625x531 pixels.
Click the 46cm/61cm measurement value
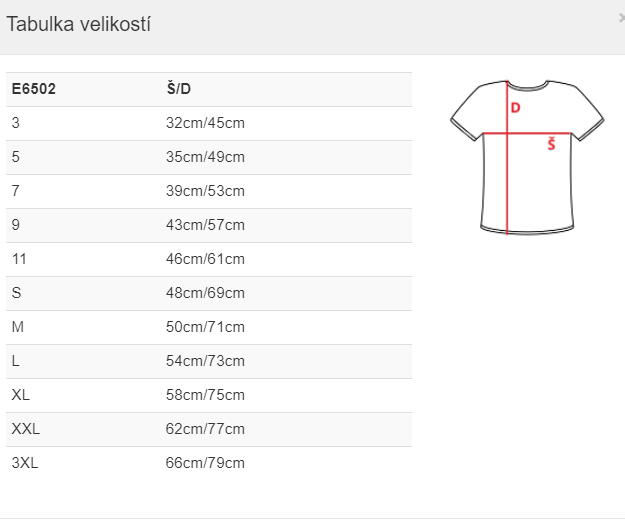click(205, 259)
